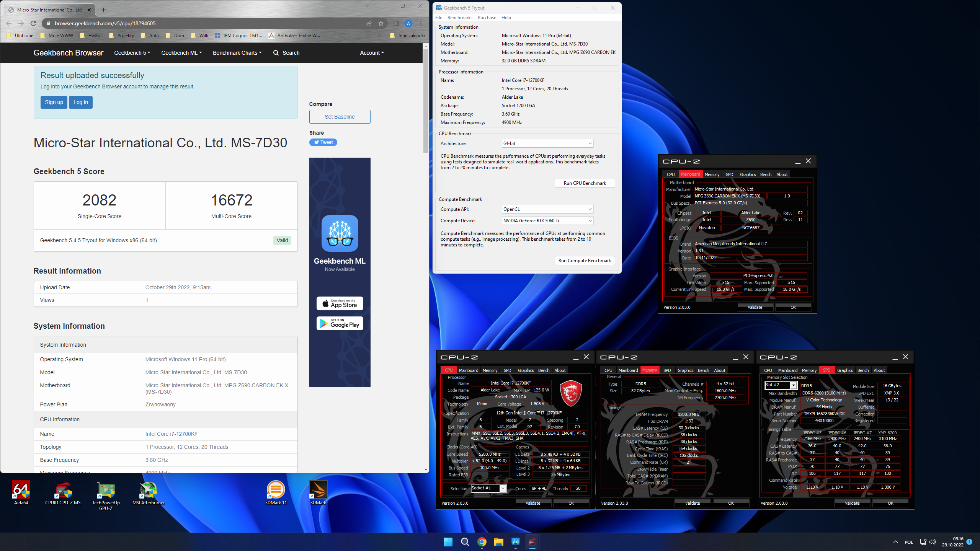Image resolution: width=980 pixels, height=551 pixels.
Task: Open the CPUID CPU-Z MSI desktop shortcut
Action: (x=63, y=493)
